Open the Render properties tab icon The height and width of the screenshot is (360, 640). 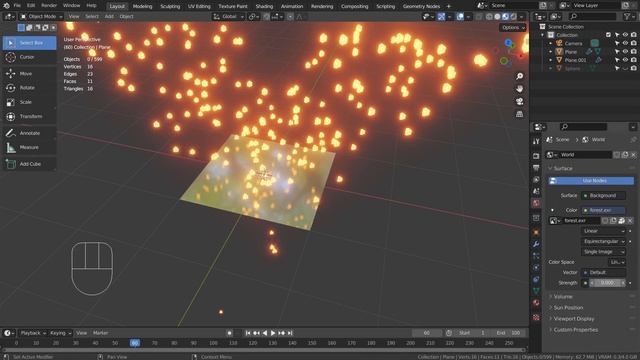pos(536,156)
